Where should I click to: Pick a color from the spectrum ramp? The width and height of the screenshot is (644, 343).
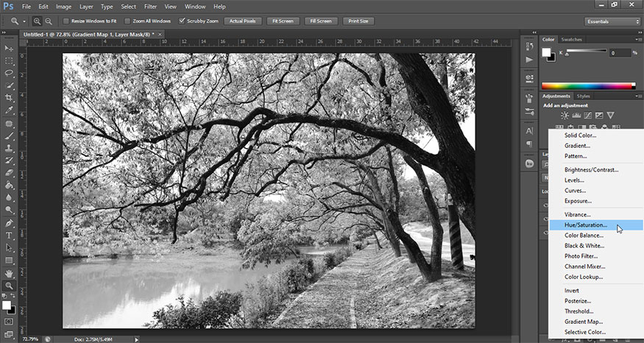[x=588, y=86]
